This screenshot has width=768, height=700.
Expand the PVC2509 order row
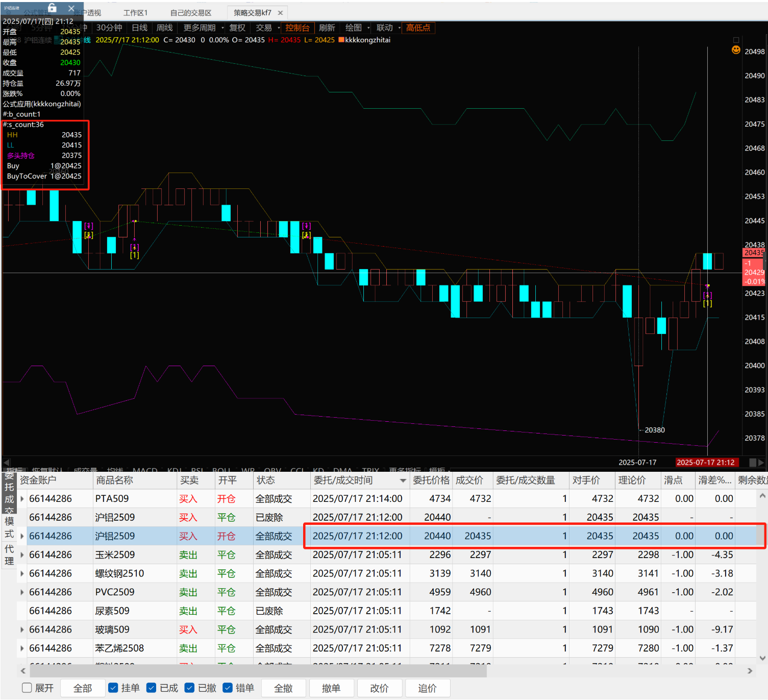tap(22, 592)
